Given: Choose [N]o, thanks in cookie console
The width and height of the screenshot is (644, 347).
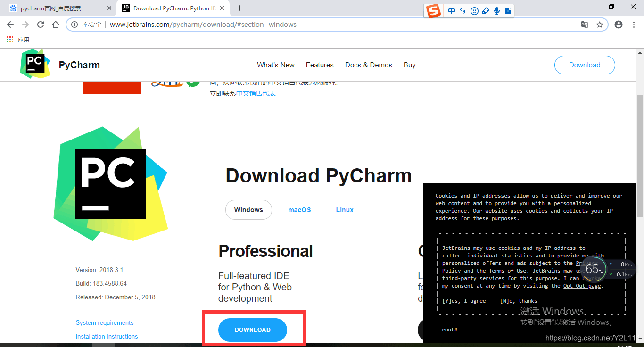Looking at the screenshot, I should [519, 301].
